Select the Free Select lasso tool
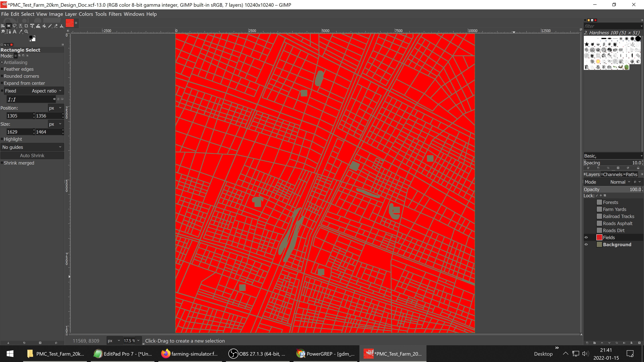The image size is (644, 362). click(14, 26)
